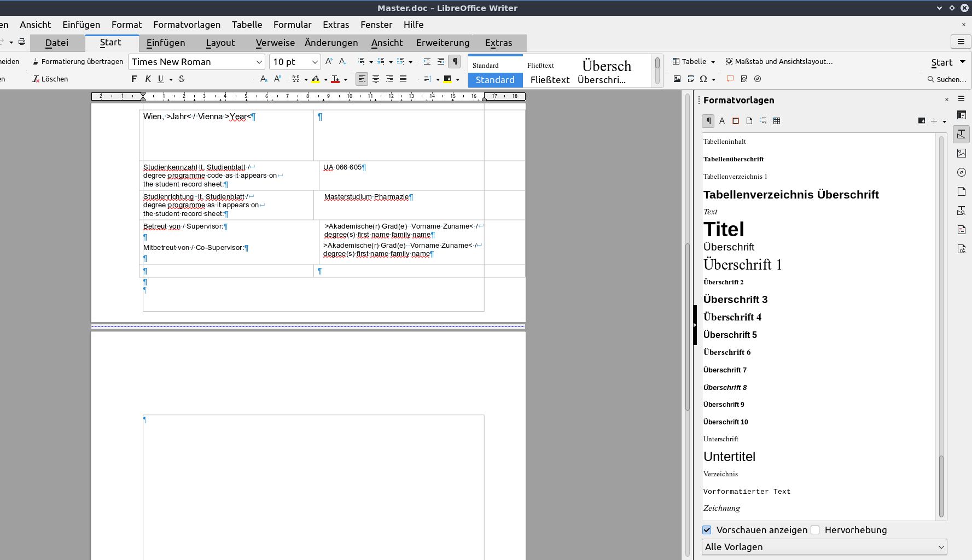Open the Tabelle menu in the menu bar

click(247, 25)
